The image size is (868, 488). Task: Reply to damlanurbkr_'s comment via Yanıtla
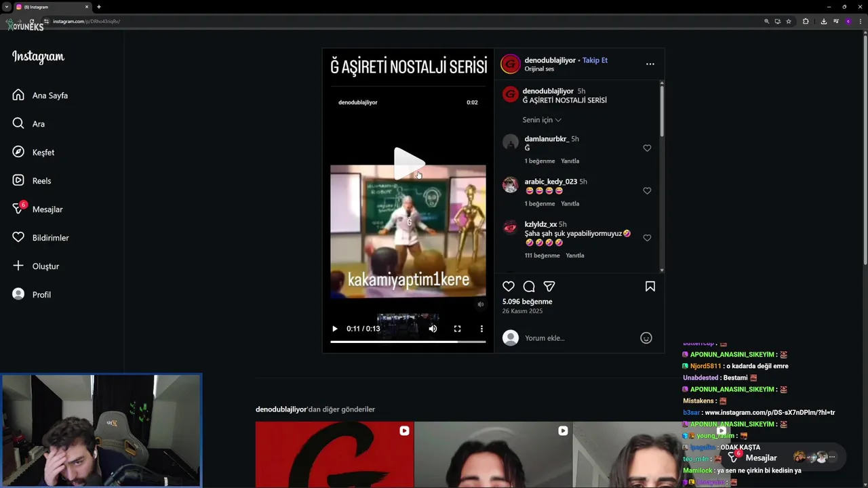click(570, 161)
